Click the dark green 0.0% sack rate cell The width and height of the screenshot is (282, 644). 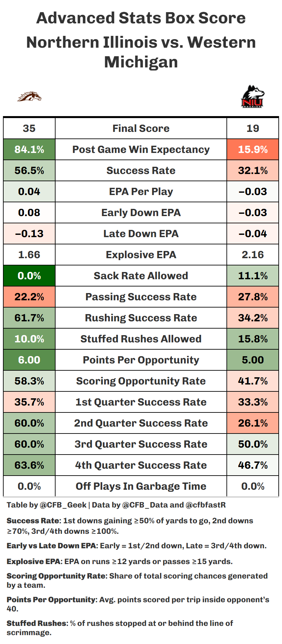[x=29, y=276]
